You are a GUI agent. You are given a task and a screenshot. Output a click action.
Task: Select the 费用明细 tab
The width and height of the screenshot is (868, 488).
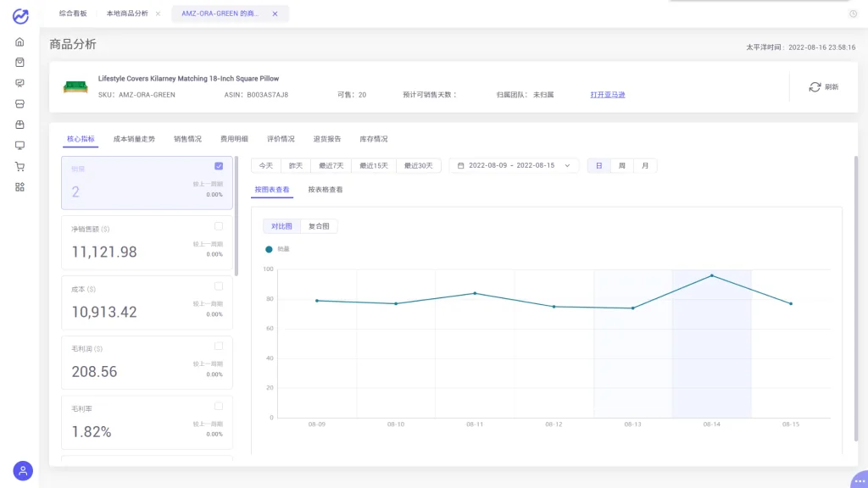click(234, 139)
